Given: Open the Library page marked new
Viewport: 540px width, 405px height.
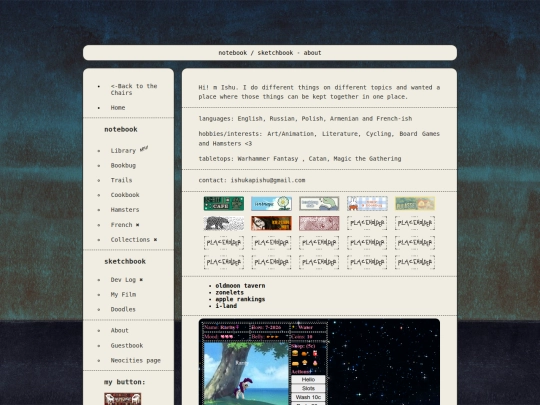Looking at the screenshot, I should tap(123, 150).
